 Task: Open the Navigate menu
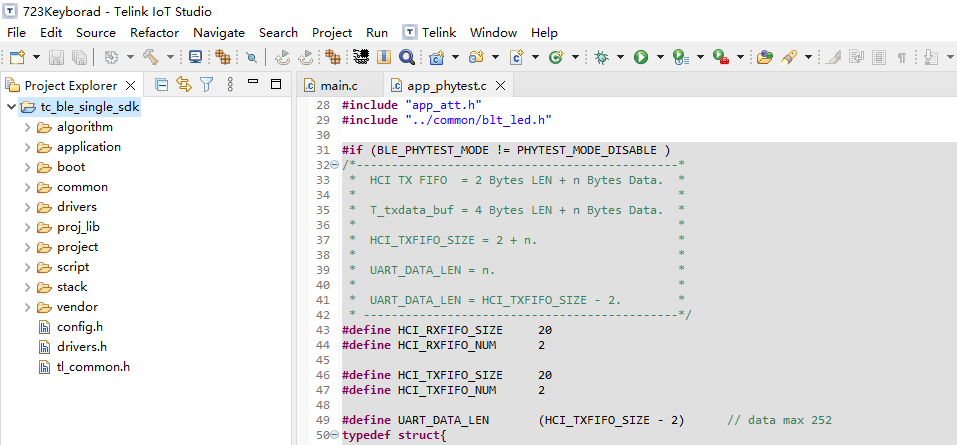pos(219,32)
